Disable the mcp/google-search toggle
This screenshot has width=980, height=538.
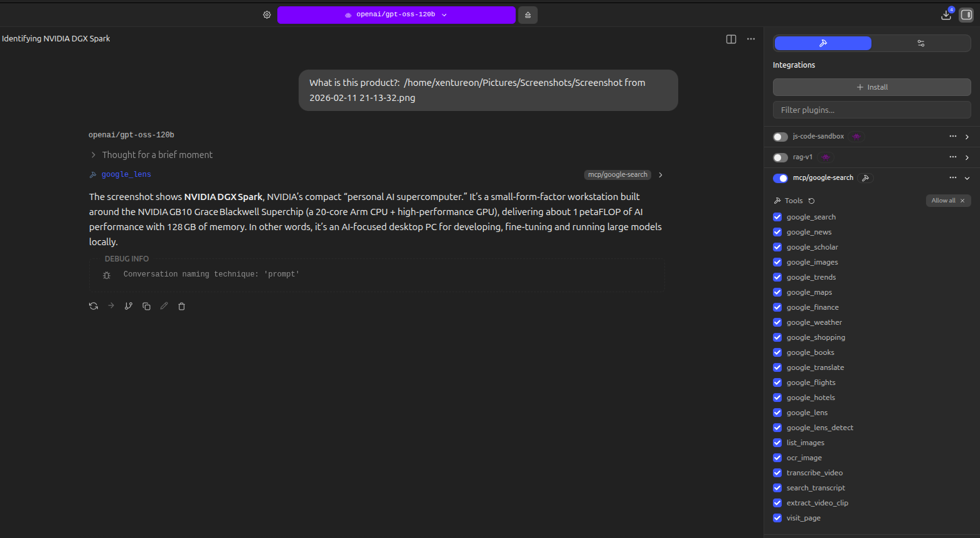point(780,178)
